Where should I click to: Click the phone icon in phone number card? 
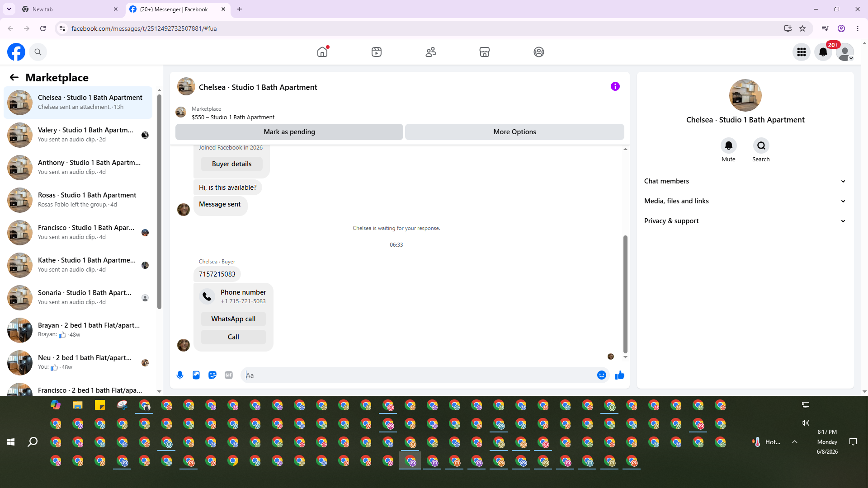coord(207,296)
